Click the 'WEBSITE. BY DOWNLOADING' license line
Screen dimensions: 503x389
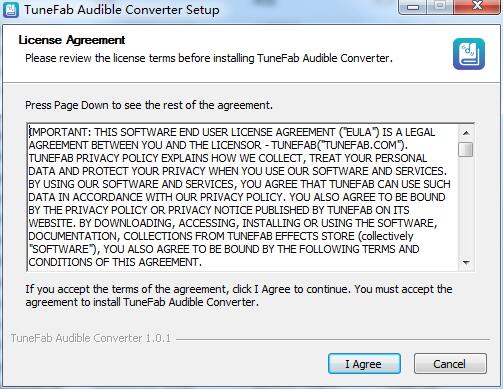(233, 223)
